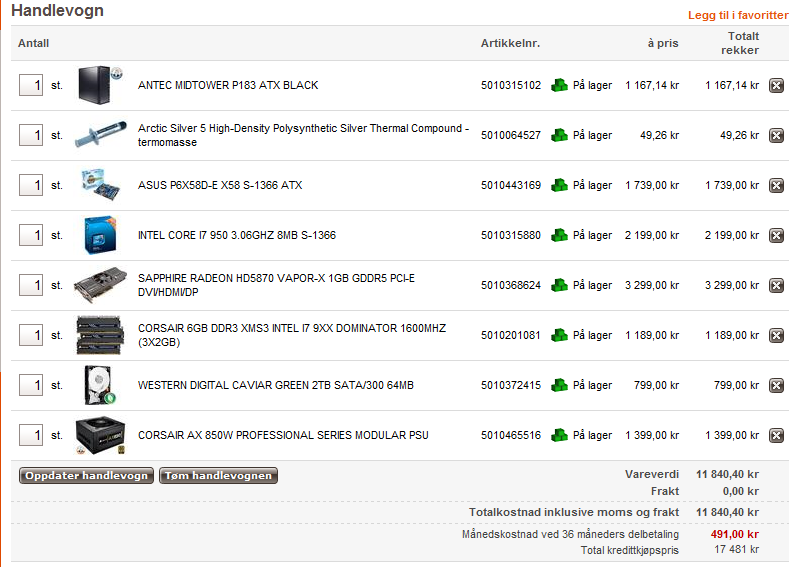794x567 pixels.
Task: Open ASUS motherboard product thumbnail
Action: coord(101,184)
